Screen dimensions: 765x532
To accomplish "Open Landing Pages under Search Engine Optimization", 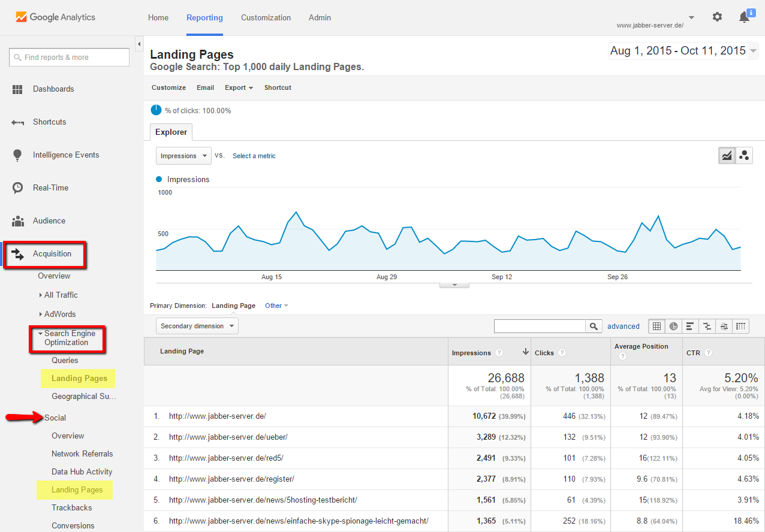I will (79, 378).
